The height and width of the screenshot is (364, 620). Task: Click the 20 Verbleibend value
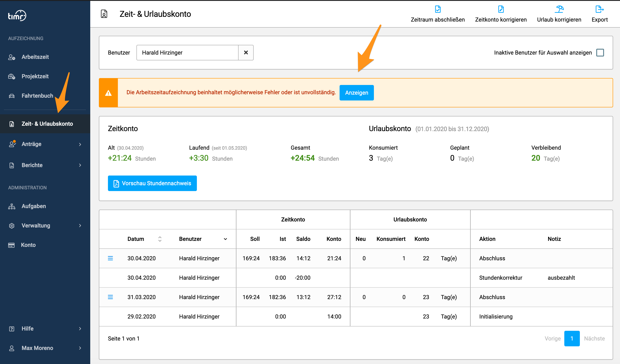536,158
